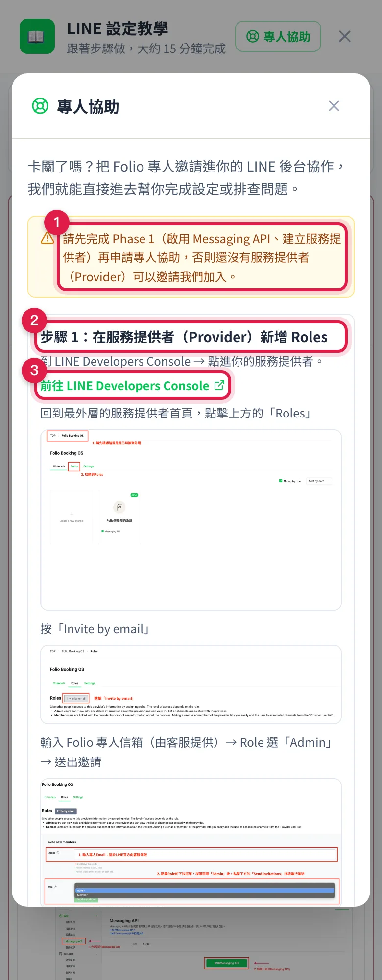Open the Roles tab screenshot for Folio Booking OS
The height and width of the screenshot is (980, 382).
pos(191,520)
